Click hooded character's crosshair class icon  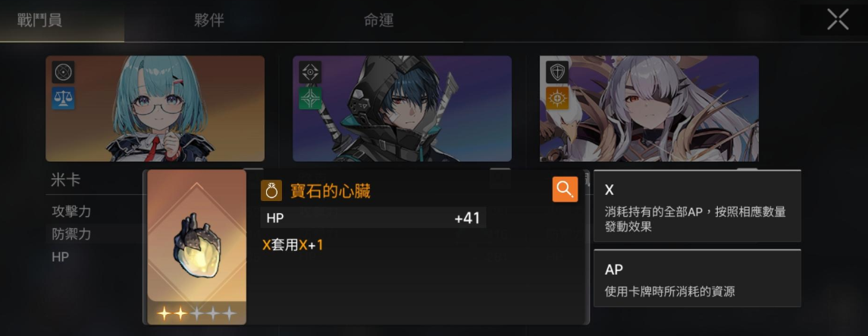310,72
